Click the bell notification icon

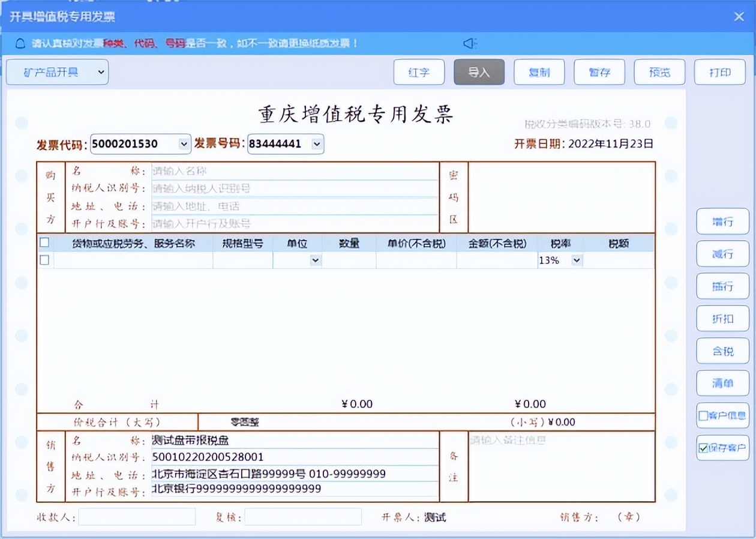pos(20,43)
